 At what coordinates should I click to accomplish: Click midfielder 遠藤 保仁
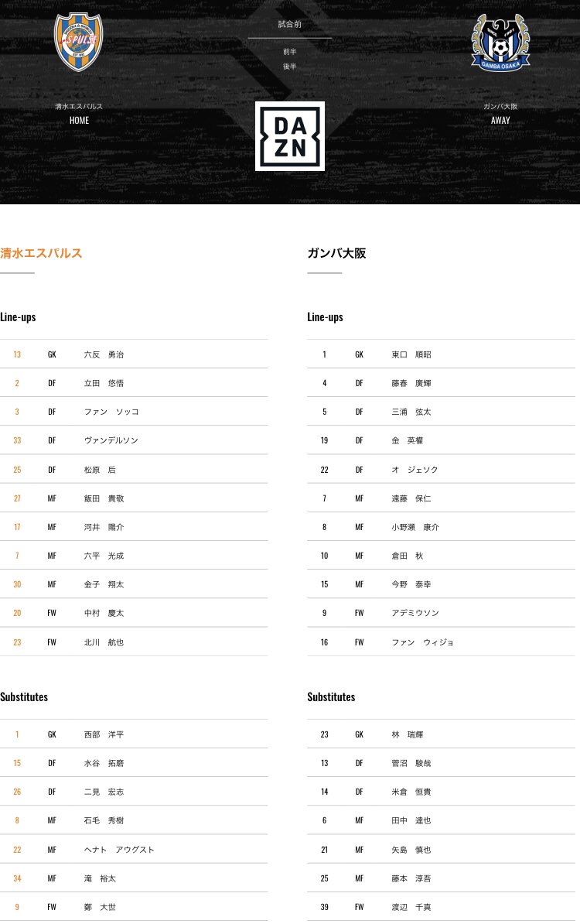(411, 498)
